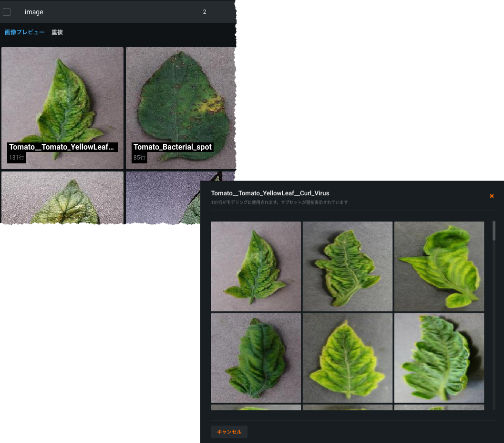This screenshot has height=443, width=504.
Task: Tick the checkbox beside the image feature
Action: (x=7, y=12)
